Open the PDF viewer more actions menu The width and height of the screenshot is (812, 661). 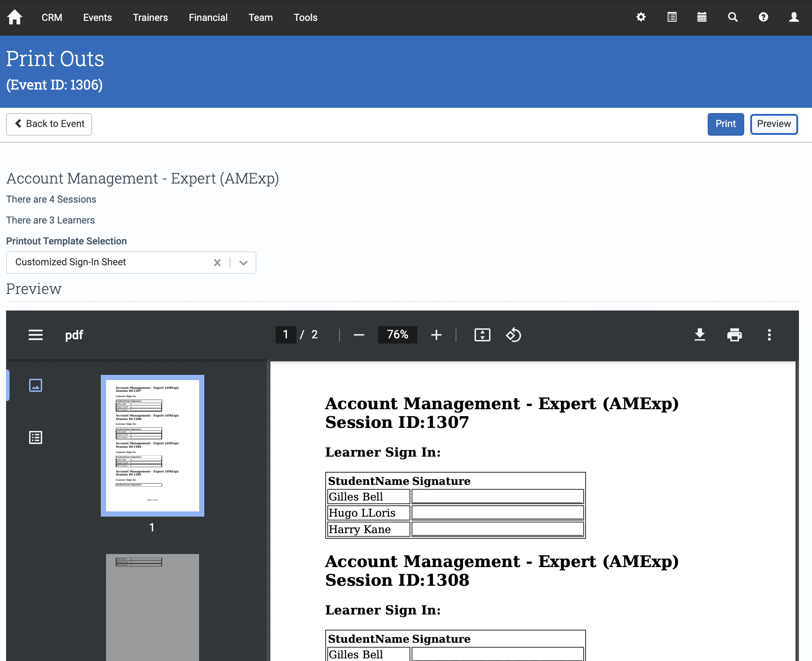click(x=769, y=335)
